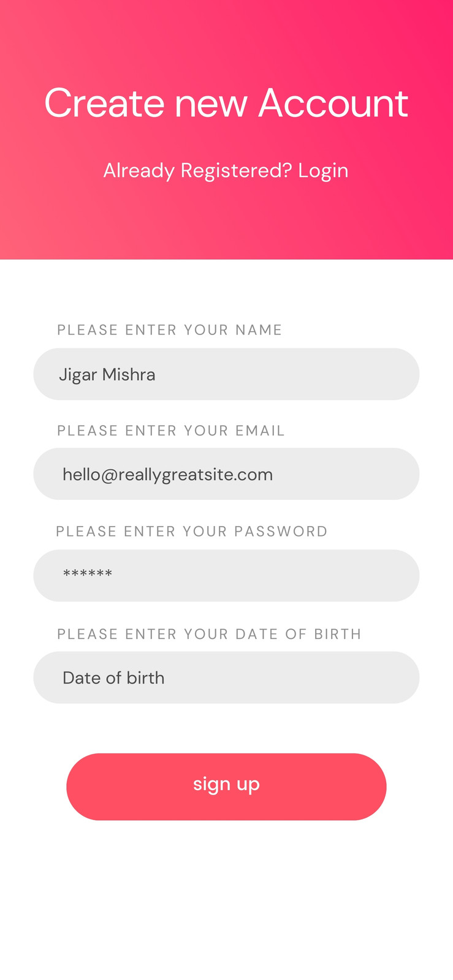Click the 'Date of birth' placeholder text
453x980 pixels.
(x=113, y=678)
